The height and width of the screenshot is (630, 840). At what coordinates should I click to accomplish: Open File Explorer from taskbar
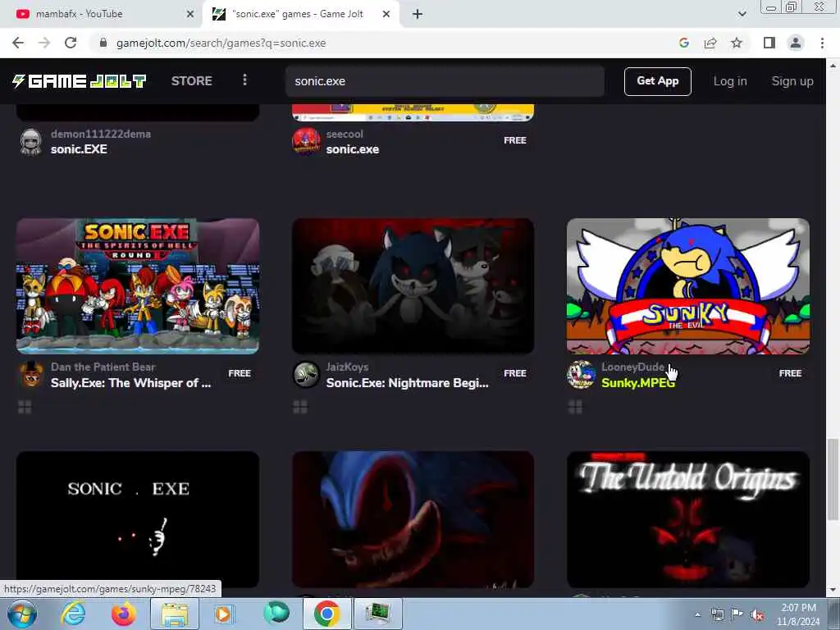pyautogui.click(x=175, y=614)
